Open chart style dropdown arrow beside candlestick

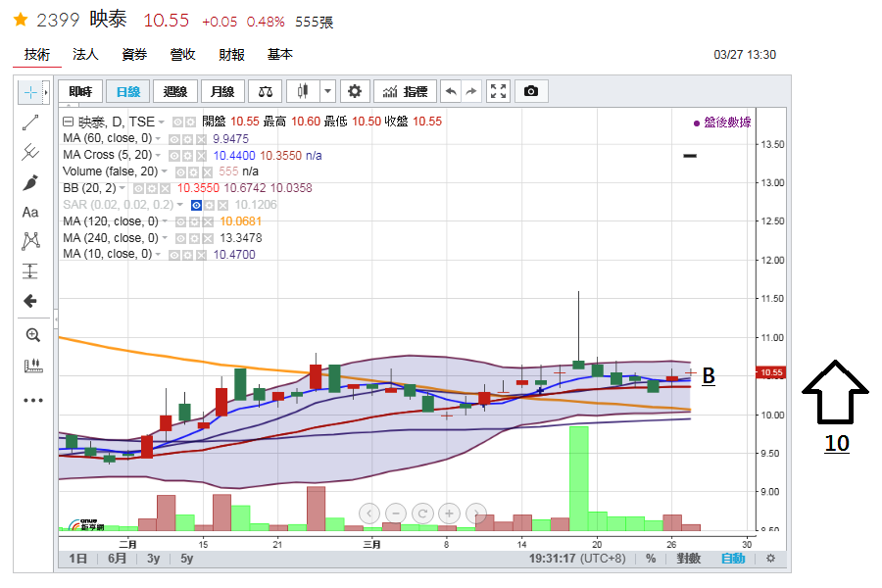pyautogui.click(x=327, y=91)
